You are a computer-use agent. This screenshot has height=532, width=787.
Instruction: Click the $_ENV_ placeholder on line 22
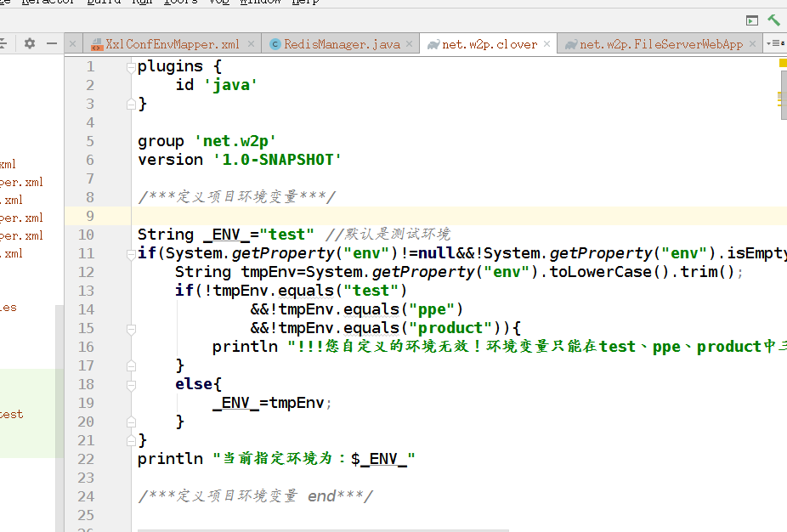(x=378, y=459)
